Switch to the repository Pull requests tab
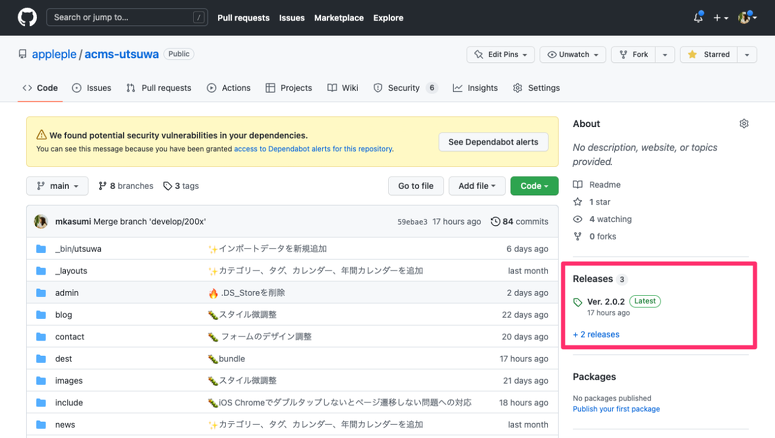 (159, 88)
